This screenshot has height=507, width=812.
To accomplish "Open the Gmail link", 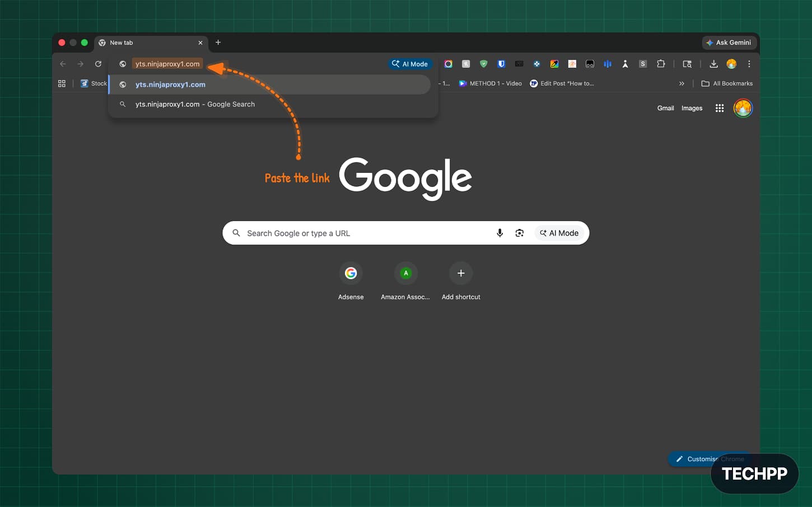I will 665,108.
